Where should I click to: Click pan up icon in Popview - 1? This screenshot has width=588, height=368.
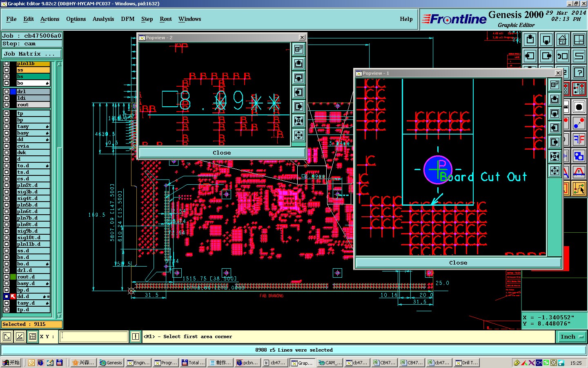[x=555, y=99]
